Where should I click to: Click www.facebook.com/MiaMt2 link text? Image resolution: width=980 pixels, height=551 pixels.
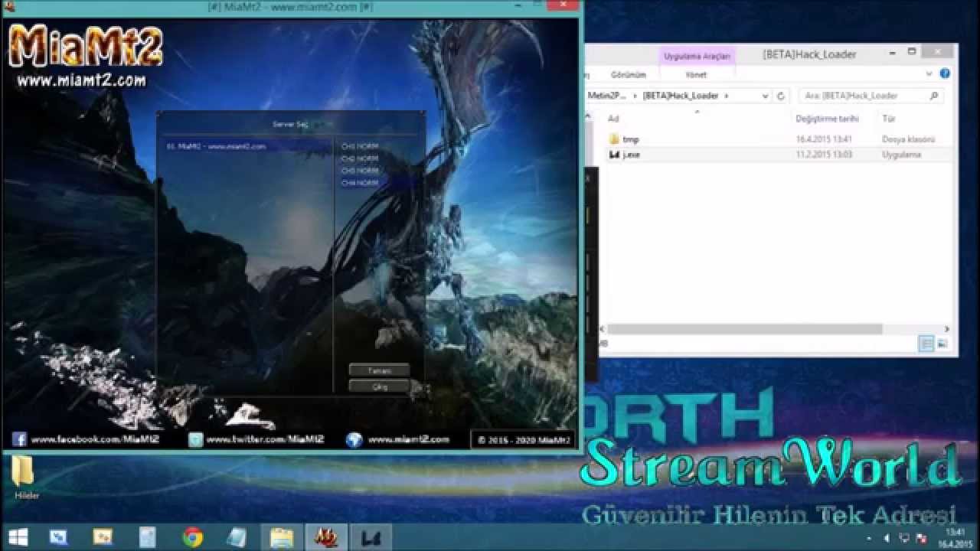[96, 439]
